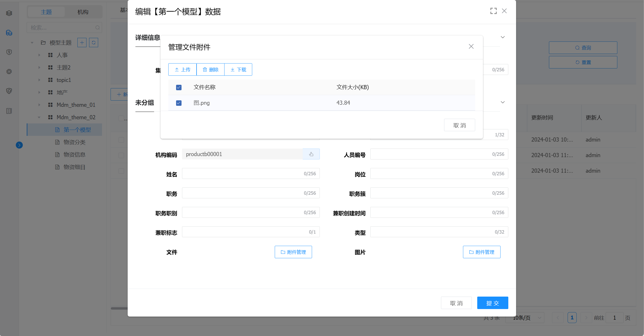Click the tree search input box

[64, 27]
